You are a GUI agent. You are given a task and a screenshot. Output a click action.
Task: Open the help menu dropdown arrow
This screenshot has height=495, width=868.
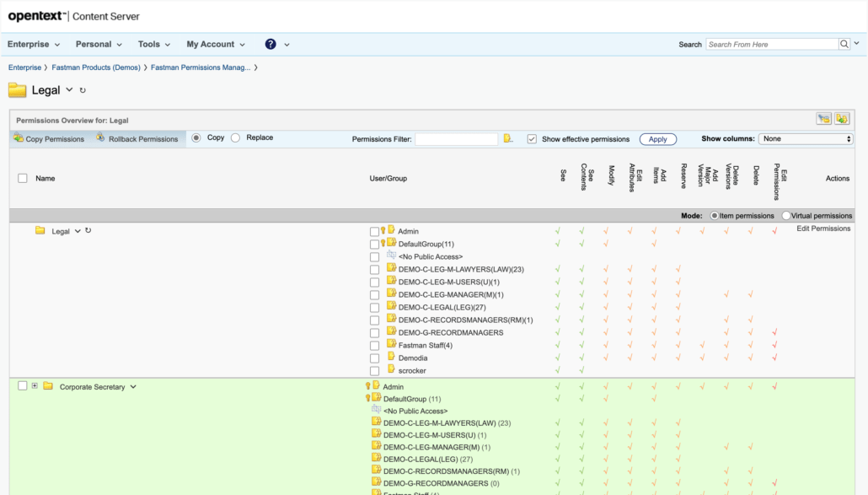pos(287,45)
